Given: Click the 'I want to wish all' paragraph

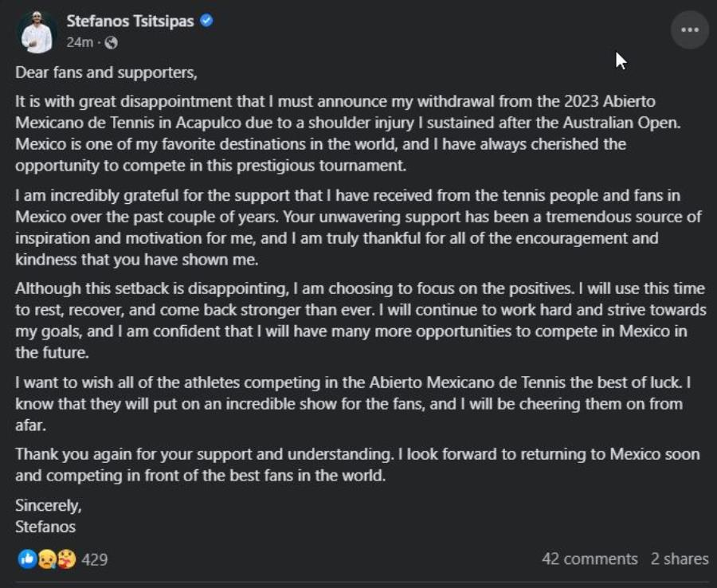Looking at the screenshot, I should click(353, 404).
